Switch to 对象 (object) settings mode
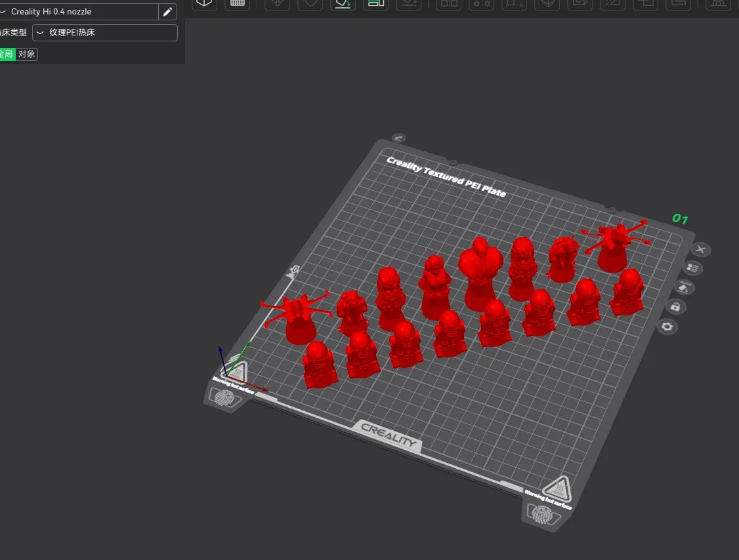This screenshot has height=560, width=739. click(x=27, y=54)
